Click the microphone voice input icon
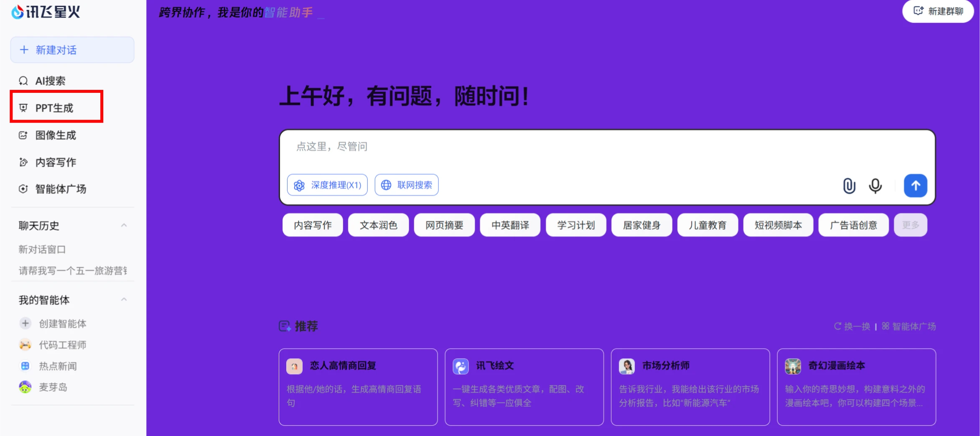 875,186
